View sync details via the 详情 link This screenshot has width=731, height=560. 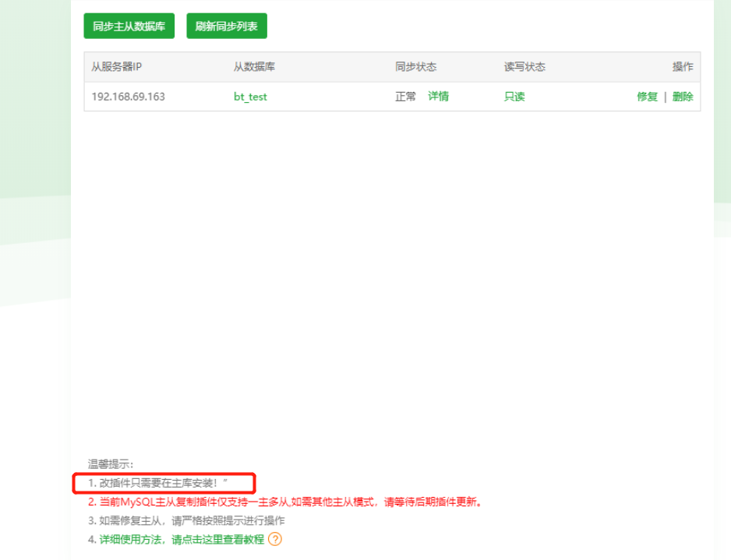pyautogui.click(x=439, y=97)
